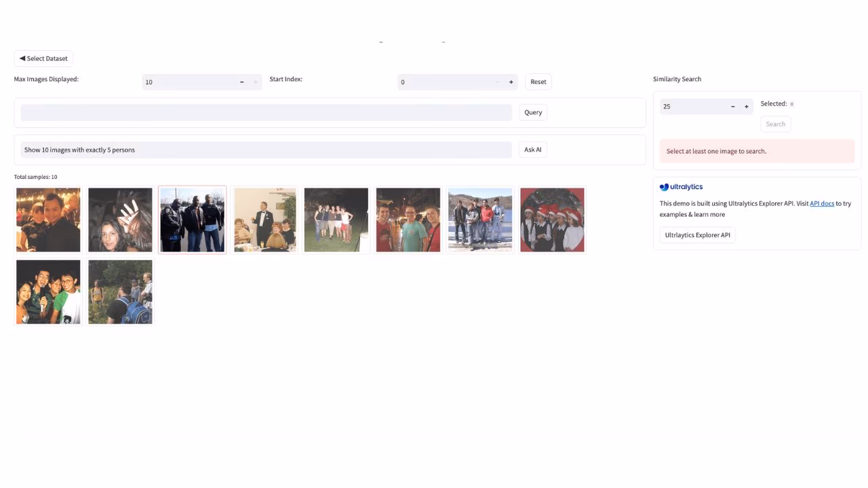Click the Ultrlaytics Explorer API button
Viewport: 868px width, 488px height.
click(697, 235)
